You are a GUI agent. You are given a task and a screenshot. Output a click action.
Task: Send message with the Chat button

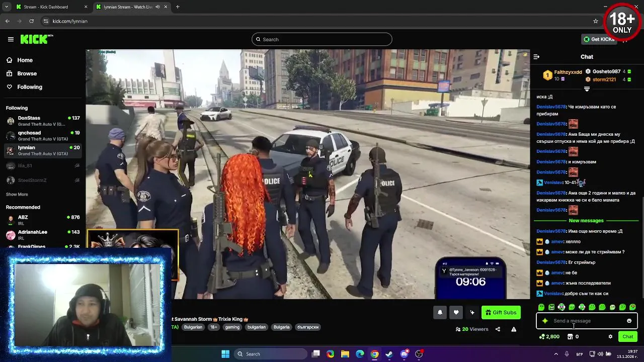pos(628,337)
